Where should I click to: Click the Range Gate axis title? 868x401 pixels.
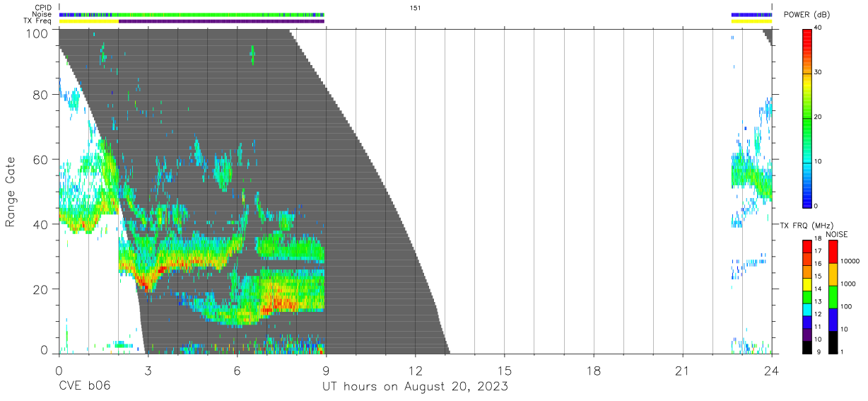click(11, 192)
